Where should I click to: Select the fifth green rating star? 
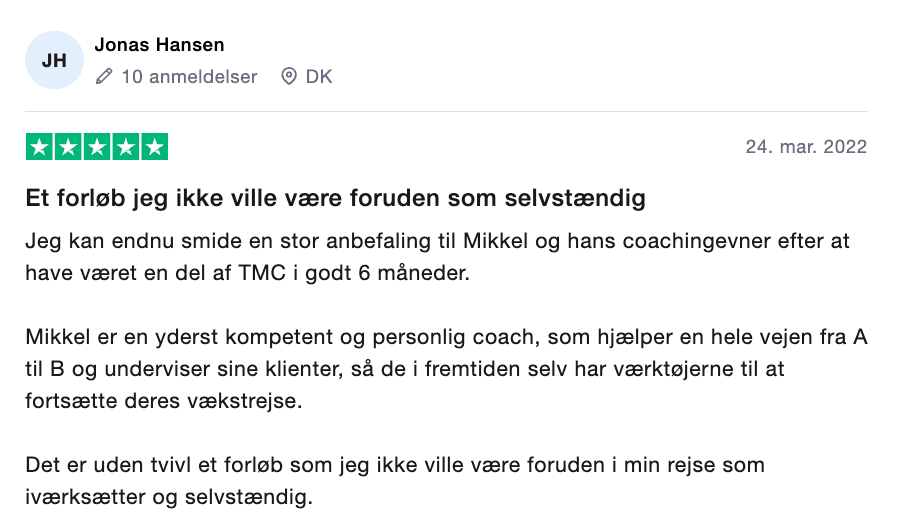point(154,147)
